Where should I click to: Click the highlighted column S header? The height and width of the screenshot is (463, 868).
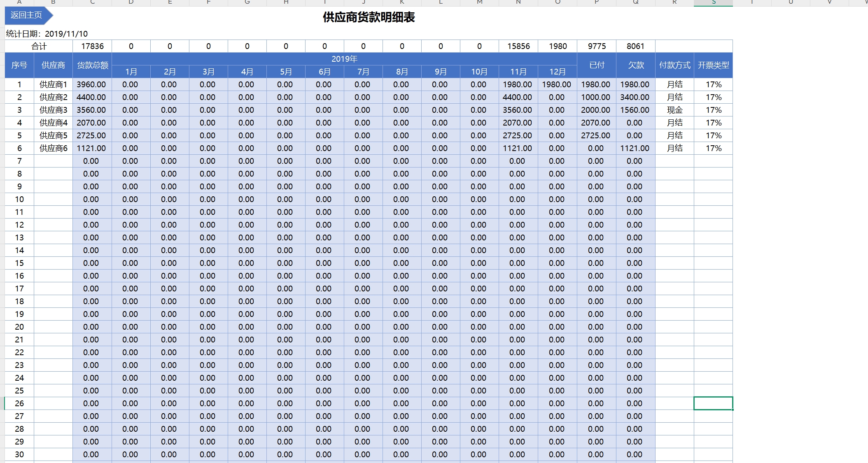(x=713, y=3)
